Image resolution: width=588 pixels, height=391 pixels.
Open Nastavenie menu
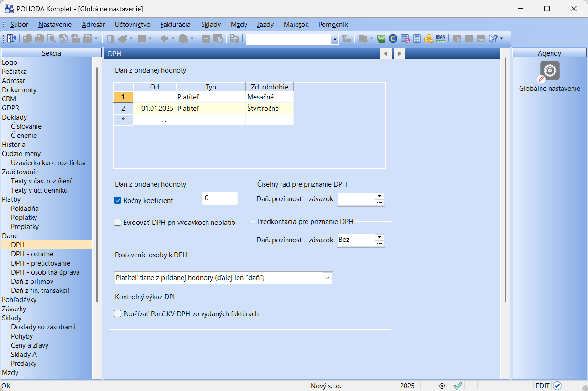point(55,25)
